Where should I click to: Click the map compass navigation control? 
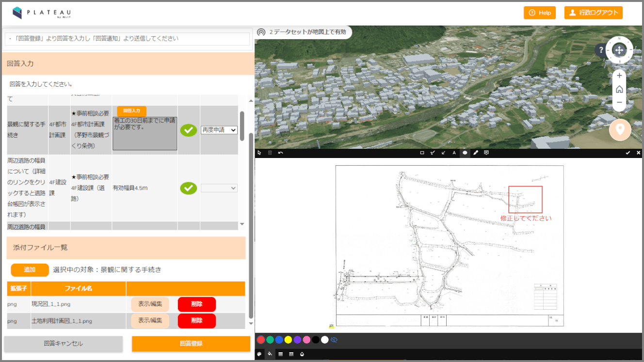point(619,50)
